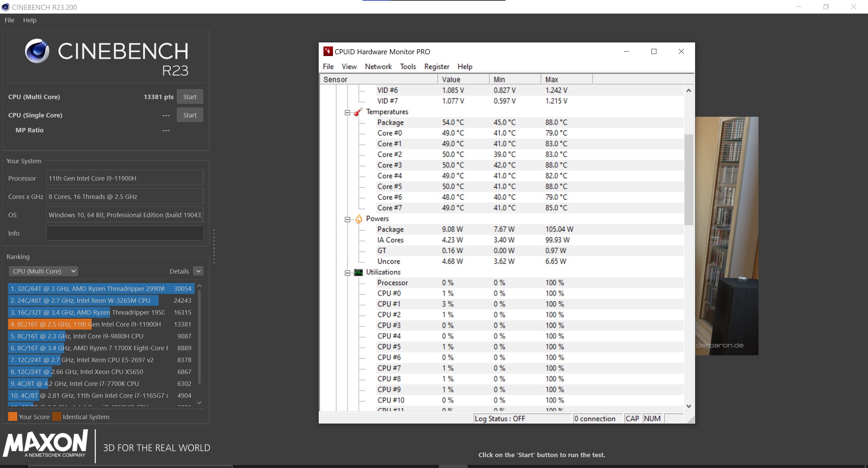Click the Log Status: OFF status field
The height and width of the screenshot is (468, 868).
522,418
